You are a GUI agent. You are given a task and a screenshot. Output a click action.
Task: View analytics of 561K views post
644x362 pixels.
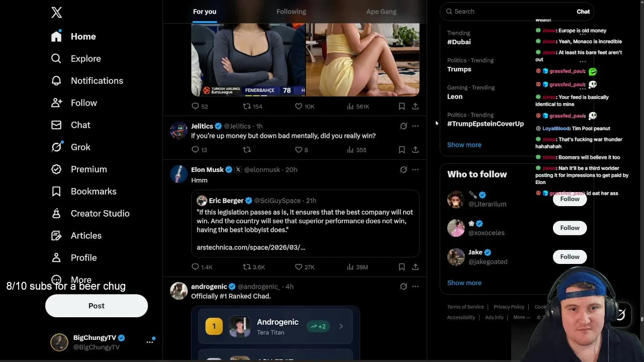click(358, 106)
